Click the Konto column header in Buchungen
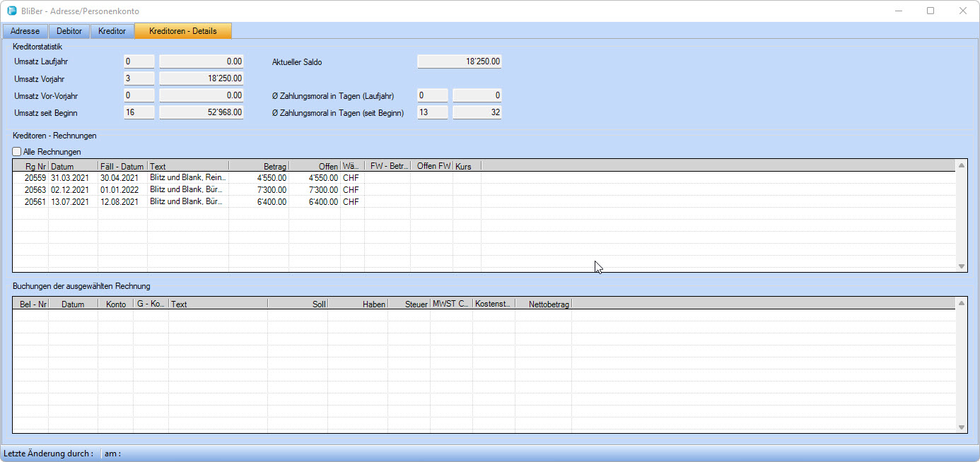This screenshot has height=462, width=980. click(115, 304)
